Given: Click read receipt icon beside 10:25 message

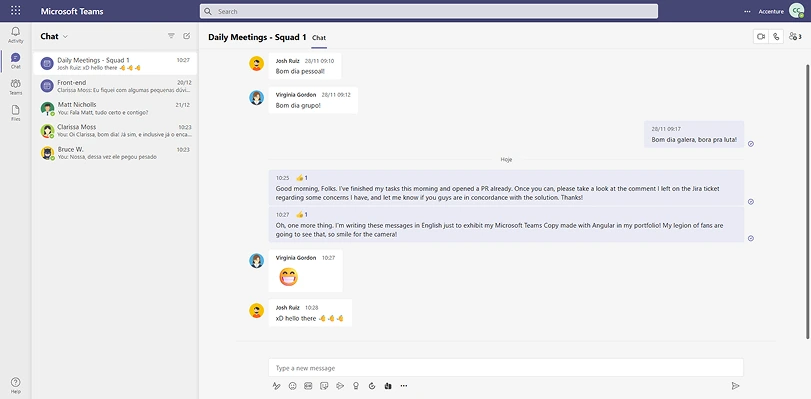Looking at the screenshot, I should [x=751, y=201].
